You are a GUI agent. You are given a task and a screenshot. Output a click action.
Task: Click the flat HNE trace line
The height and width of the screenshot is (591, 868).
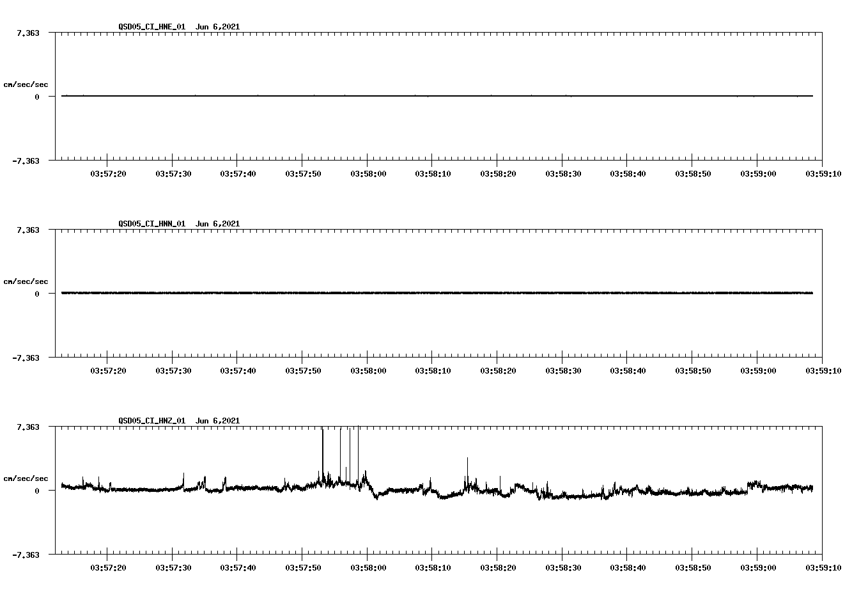click(437, 96)
